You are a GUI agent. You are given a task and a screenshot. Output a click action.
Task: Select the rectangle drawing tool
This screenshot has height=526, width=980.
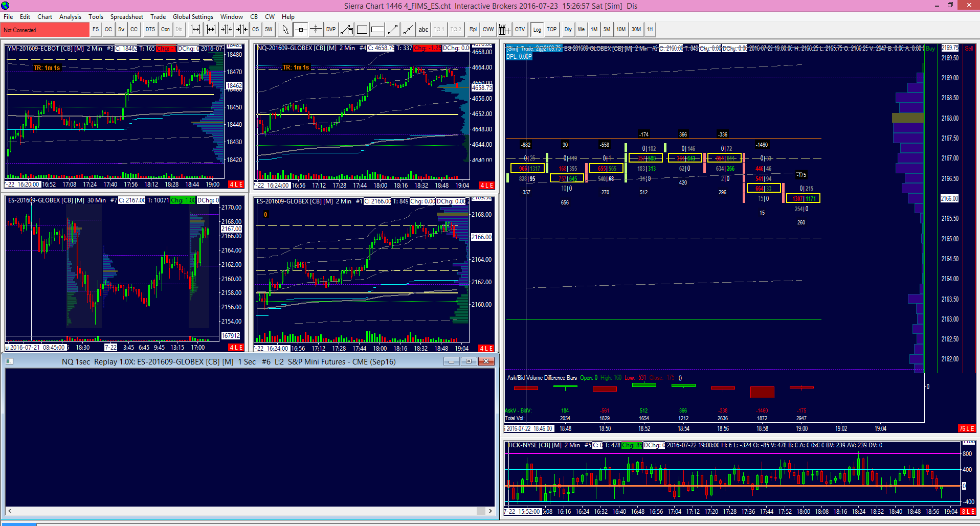[x=362, y=30]
